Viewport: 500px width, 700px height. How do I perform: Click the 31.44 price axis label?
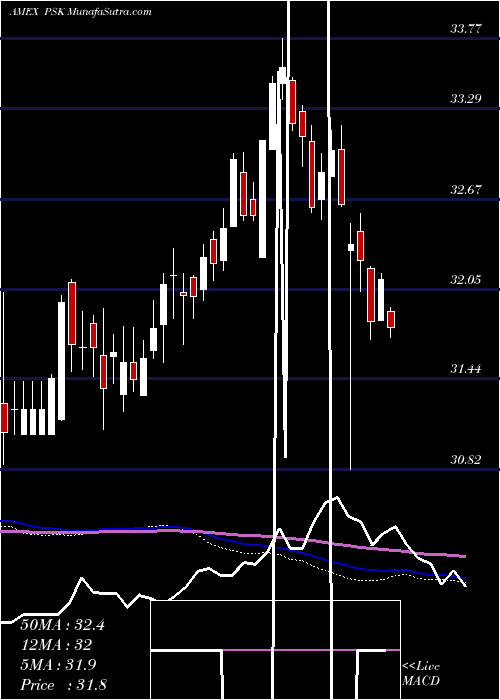coord(466,369)
